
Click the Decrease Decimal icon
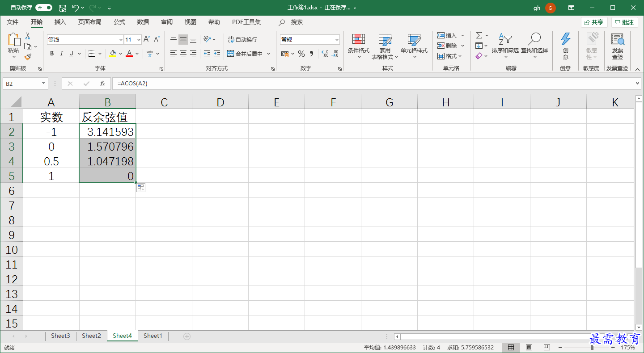pyautogui.click(x=335, y=54)
